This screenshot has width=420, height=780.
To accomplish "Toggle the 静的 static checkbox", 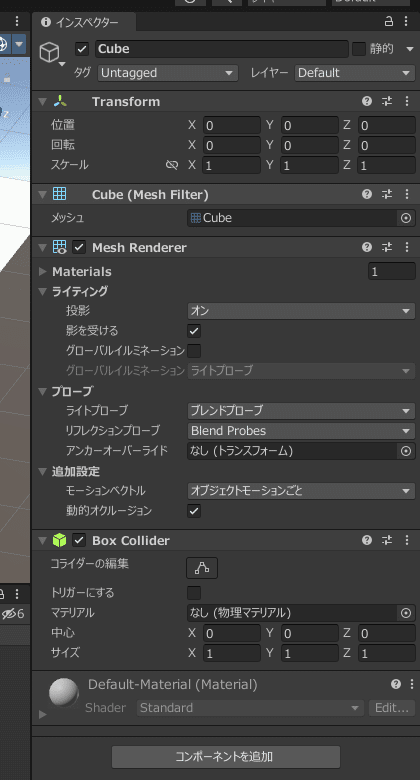I will tap(359, 49).
